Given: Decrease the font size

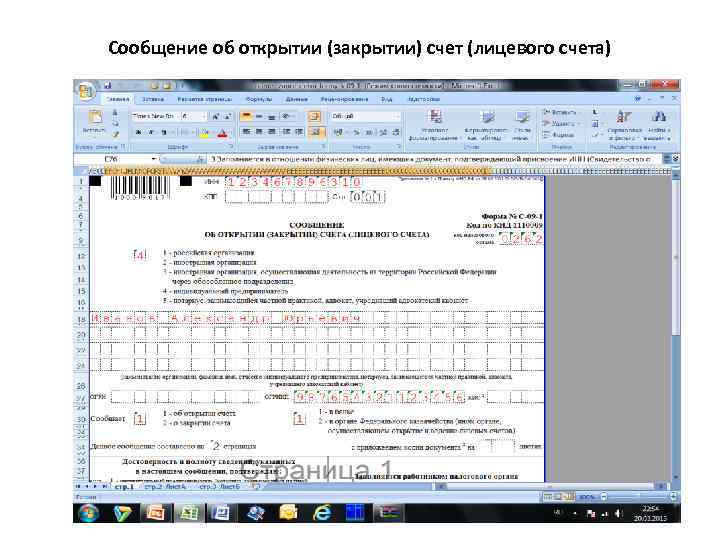Looking at the screenshot, I should click(228, 117).
